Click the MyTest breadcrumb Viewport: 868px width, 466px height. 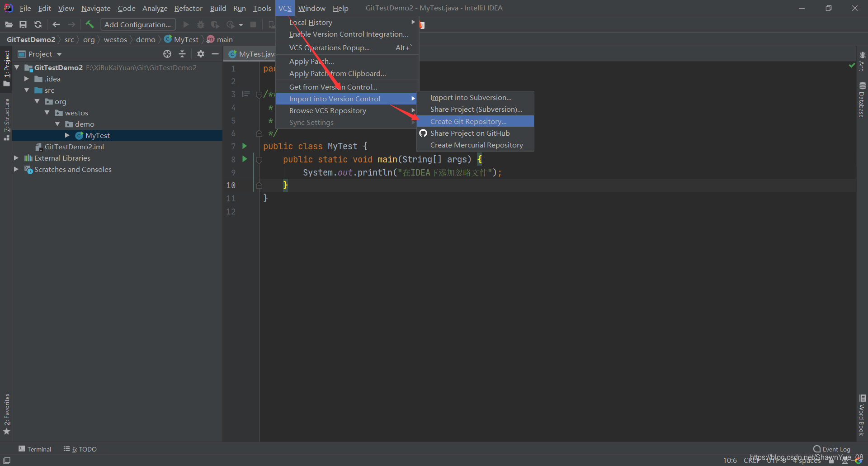pyautogui.click(x=181, y=39)
